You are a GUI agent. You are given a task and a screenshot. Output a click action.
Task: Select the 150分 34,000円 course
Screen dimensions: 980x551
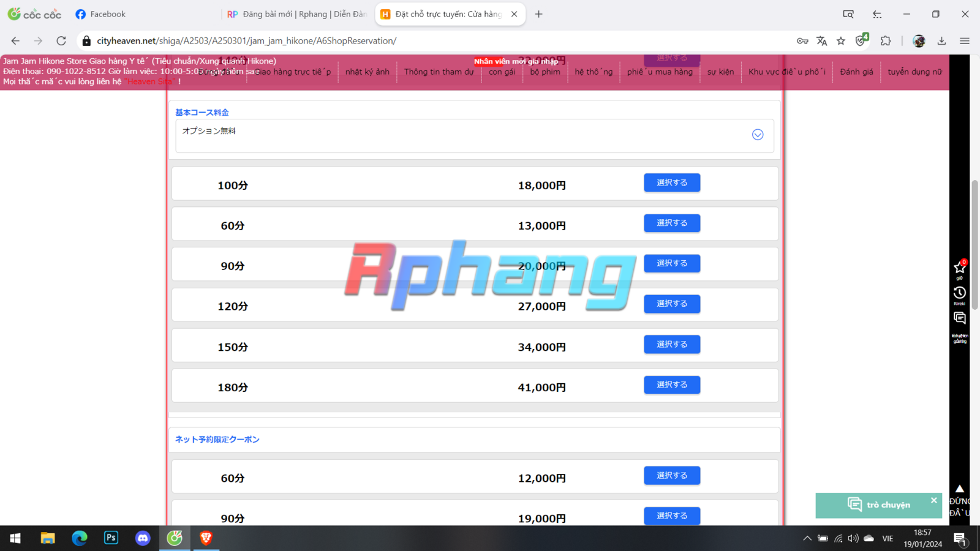pos(672,344)
